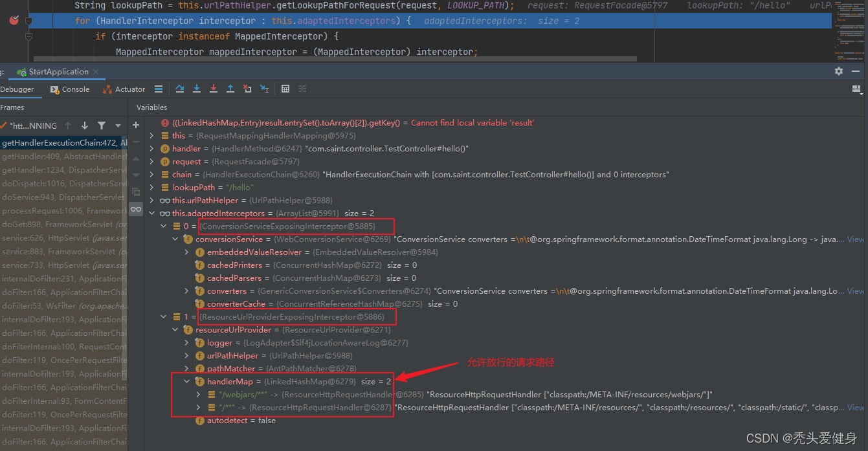This screenshot has height=451, width=868.
Task: Open debug panel settings gear
Action: click(x=839, y=71)
